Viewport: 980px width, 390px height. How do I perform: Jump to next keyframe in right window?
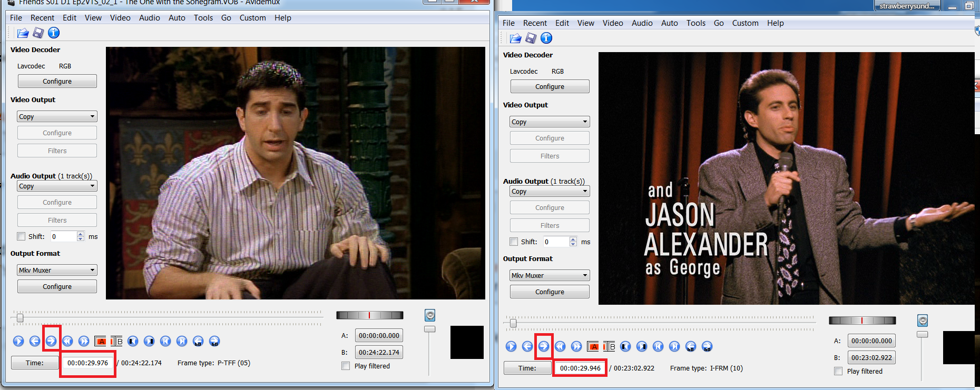point(576,346)
